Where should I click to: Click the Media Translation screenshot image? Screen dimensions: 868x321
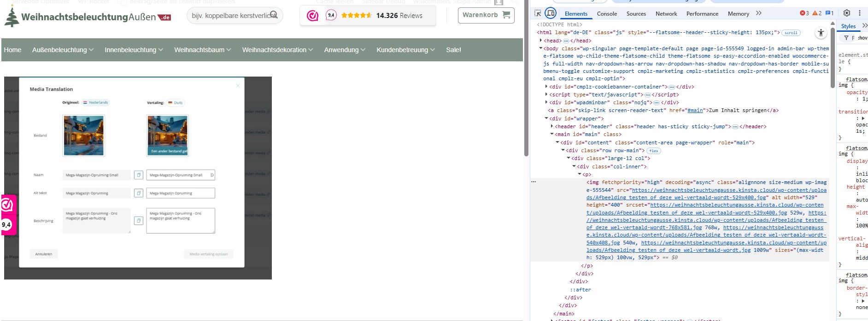(x=138, y=178)
